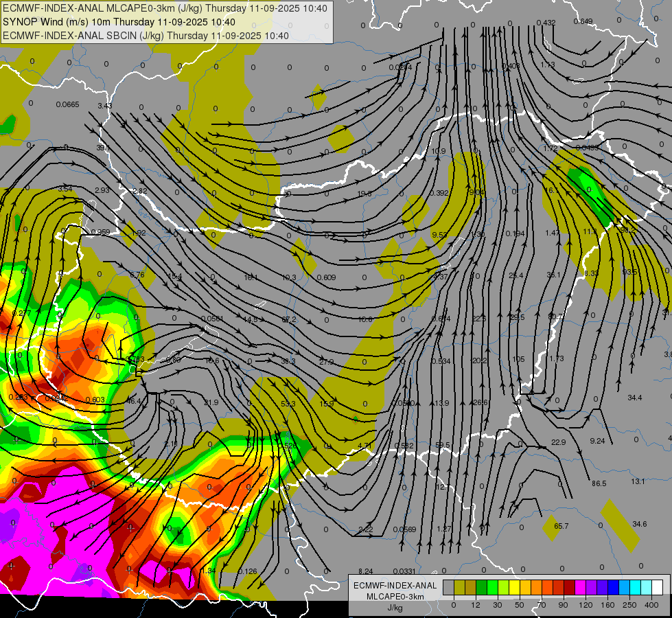Click the map value '67.2'
The width and height of the screenshot is (672, 618).
coord(289,320)
